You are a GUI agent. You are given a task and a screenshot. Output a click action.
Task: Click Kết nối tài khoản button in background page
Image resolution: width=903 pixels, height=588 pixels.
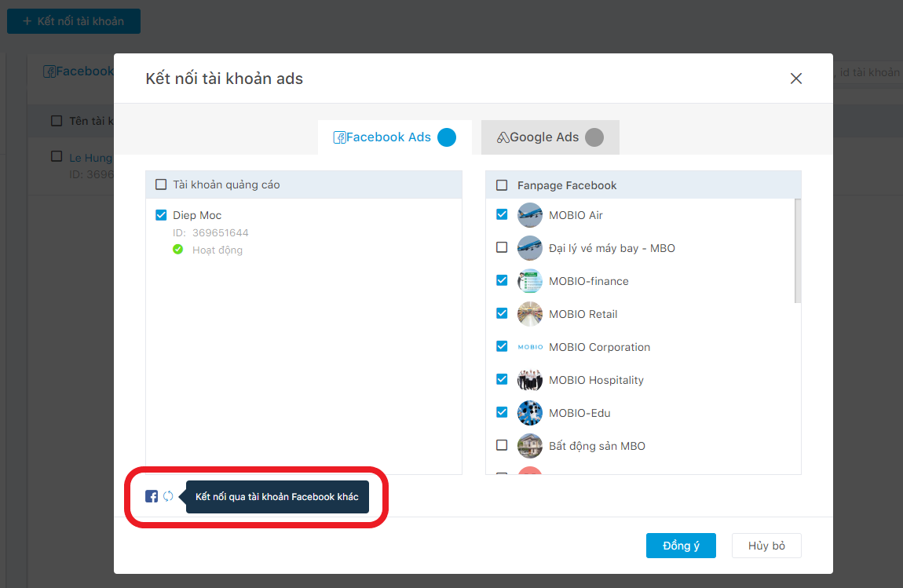coord(74,20)
